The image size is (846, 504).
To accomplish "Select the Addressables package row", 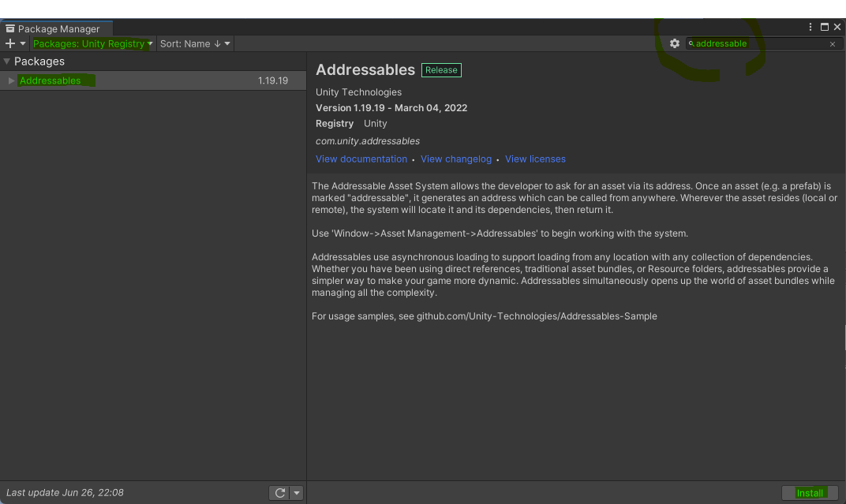I will [152, 81].
